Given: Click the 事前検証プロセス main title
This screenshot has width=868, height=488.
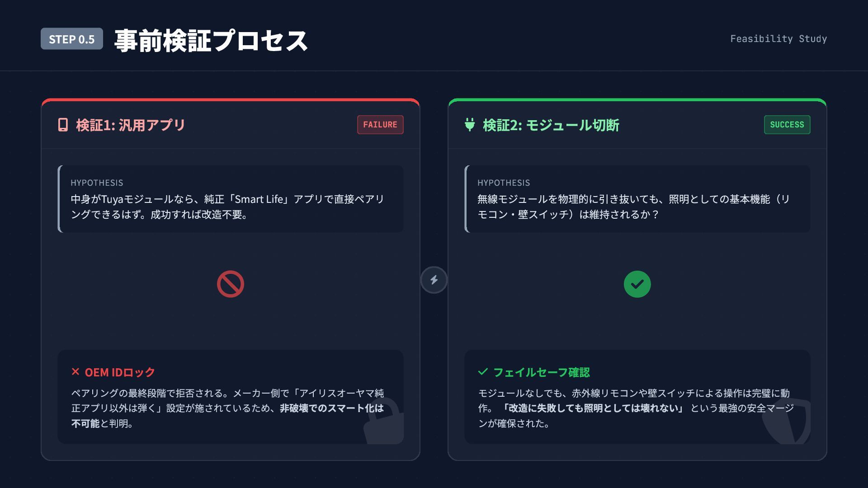Looking at the screenshot, I should [211, 41].
